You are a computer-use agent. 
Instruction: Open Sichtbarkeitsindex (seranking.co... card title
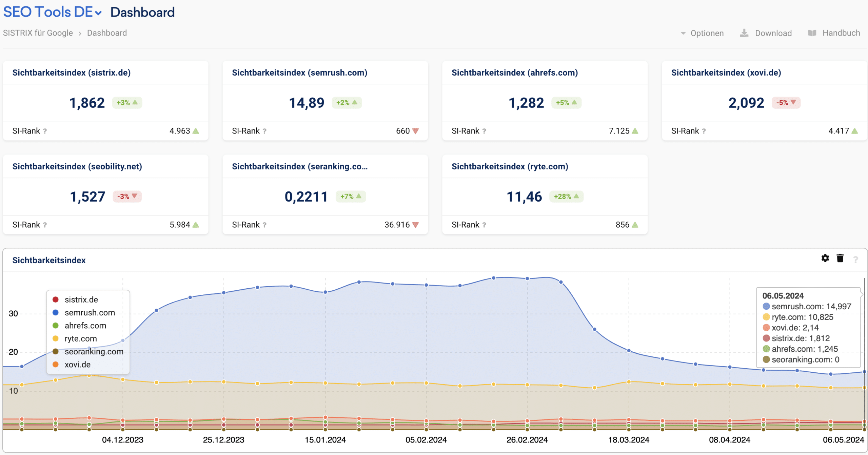[x=300, y=167]
